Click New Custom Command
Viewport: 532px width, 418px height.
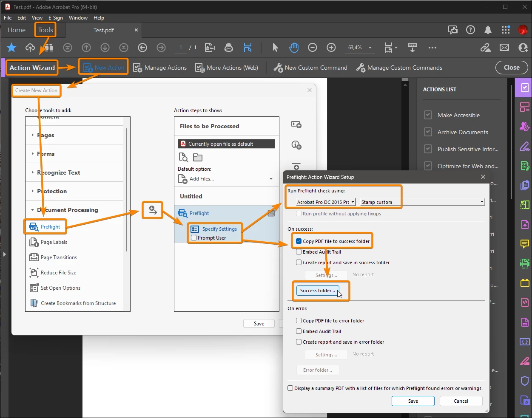coord(310,68)
